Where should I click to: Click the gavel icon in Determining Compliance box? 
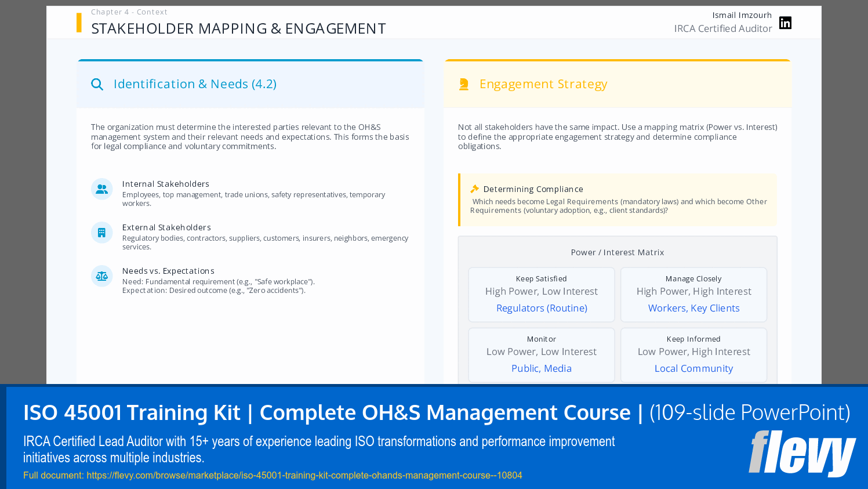point(474,188)
